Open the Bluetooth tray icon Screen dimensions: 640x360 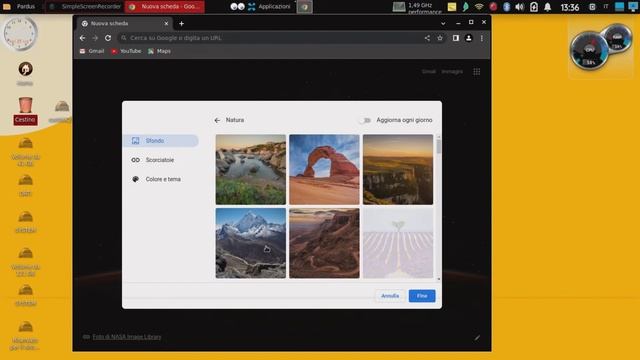coord(507,7)
